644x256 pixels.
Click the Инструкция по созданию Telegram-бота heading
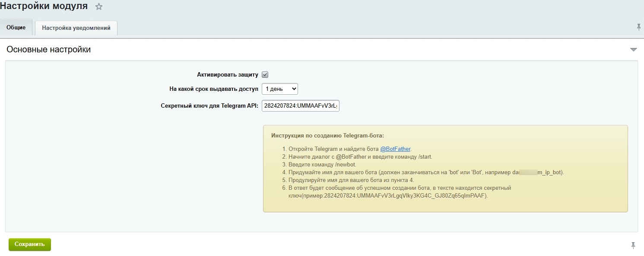327,135
